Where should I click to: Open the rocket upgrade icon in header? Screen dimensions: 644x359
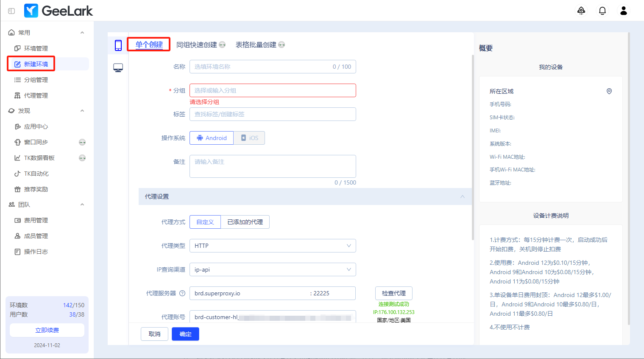581,11
